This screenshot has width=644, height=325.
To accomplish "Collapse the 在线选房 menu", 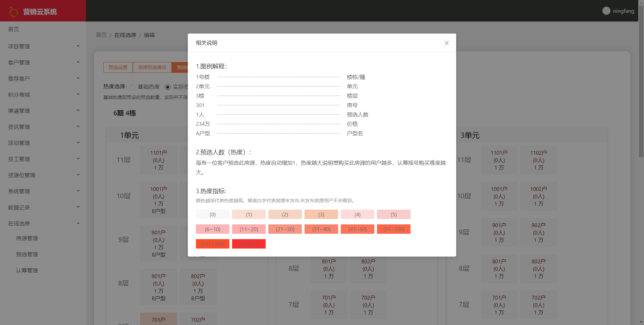I will [x=43, y=223].
